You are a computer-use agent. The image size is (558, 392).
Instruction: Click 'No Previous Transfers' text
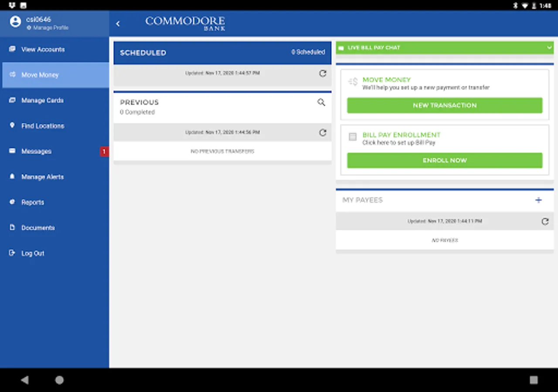tap(222, 152)
